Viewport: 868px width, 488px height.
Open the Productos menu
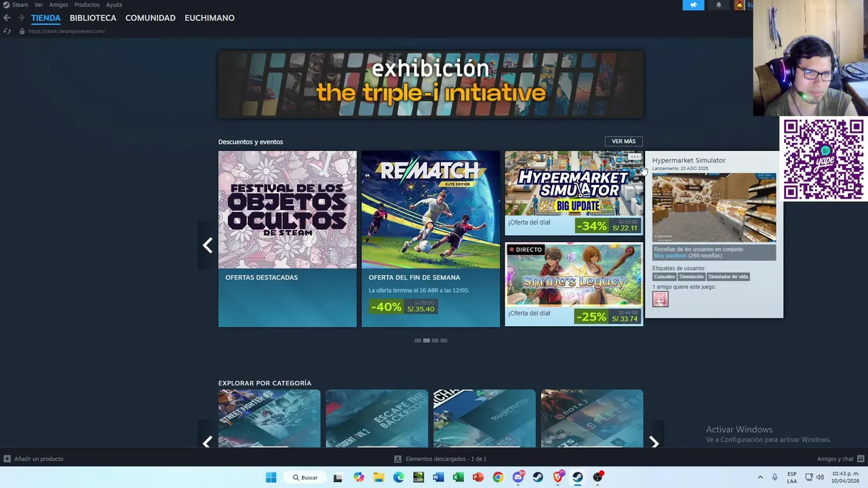point(87,5)
